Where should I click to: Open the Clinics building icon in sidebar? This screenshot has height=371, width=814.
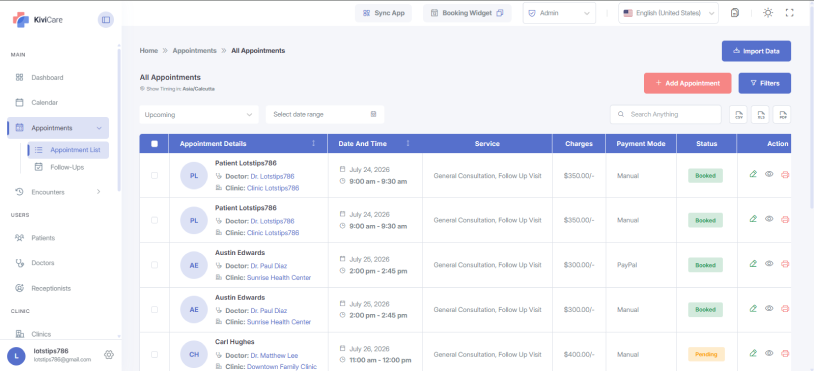coord(20,334)
